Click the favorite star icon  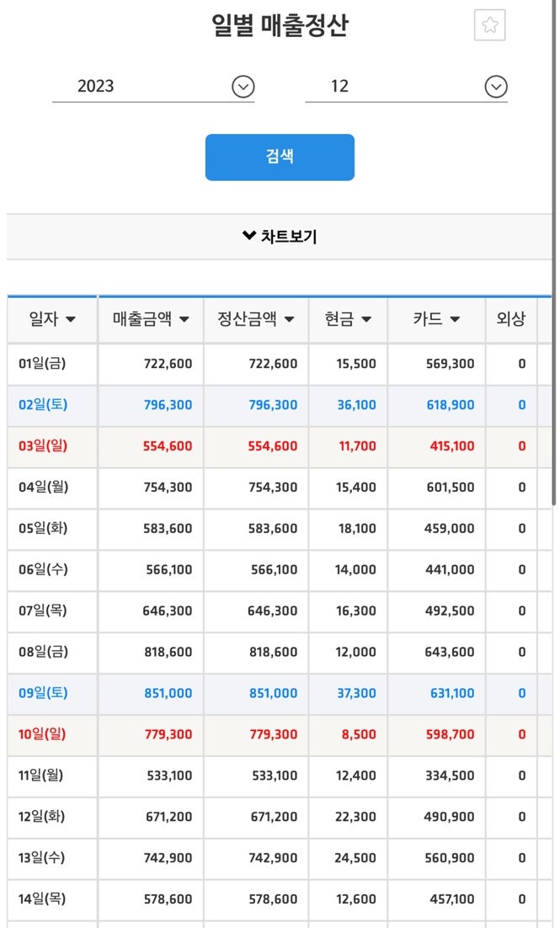489,26
